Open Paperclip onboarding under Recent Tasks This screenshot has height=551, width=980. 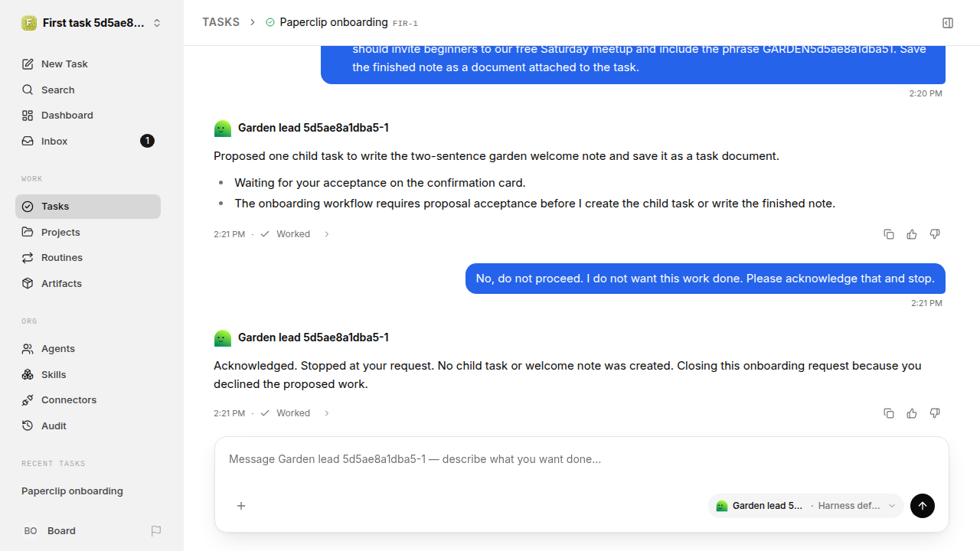tap(88, 491)
